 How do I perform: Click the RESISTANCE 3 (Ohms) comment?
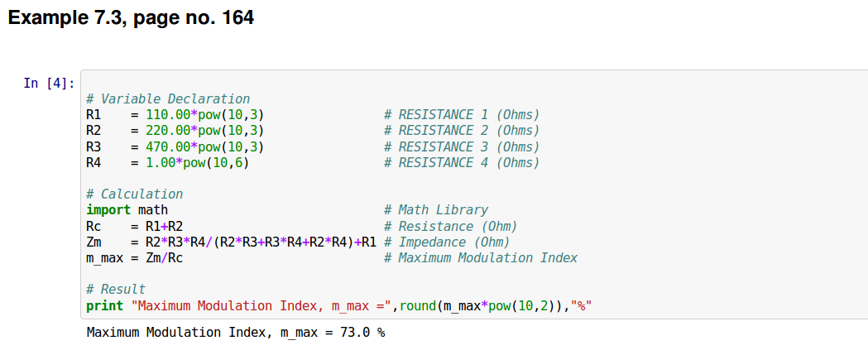click(x=461, y=146)
